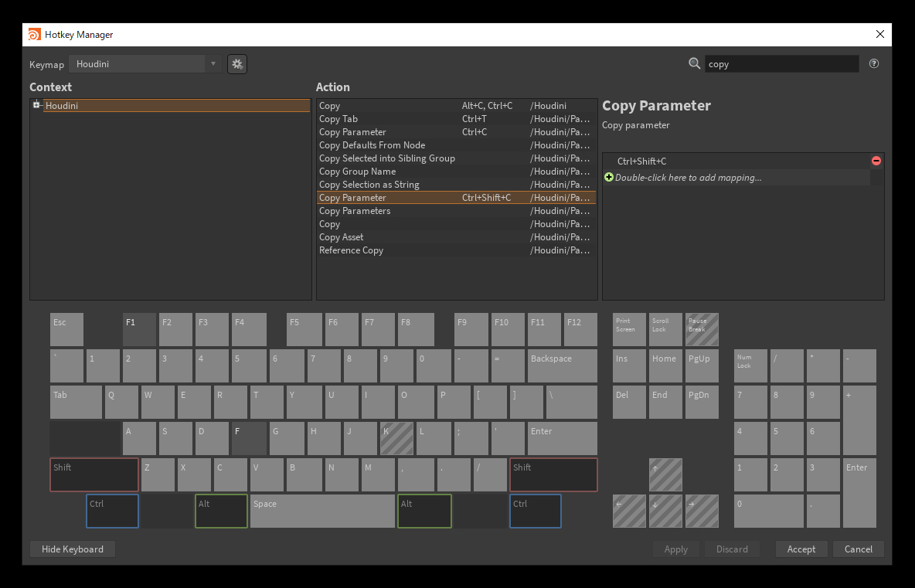The width and height of the screenshot is (915, 588).
Task: Click the copy search input field
Action: click(781, 63)
